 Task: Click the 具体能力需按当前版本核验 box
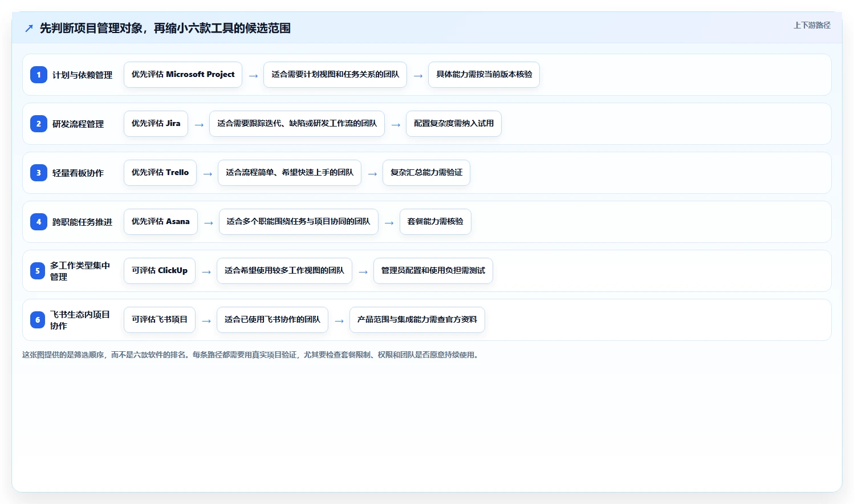484,75
